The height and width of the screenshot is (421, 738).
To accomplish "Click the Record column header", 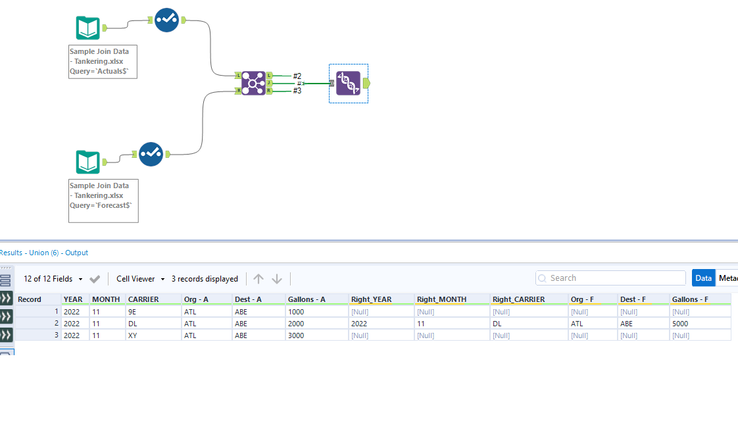I will pyautogui.click(x=38, y=299).
